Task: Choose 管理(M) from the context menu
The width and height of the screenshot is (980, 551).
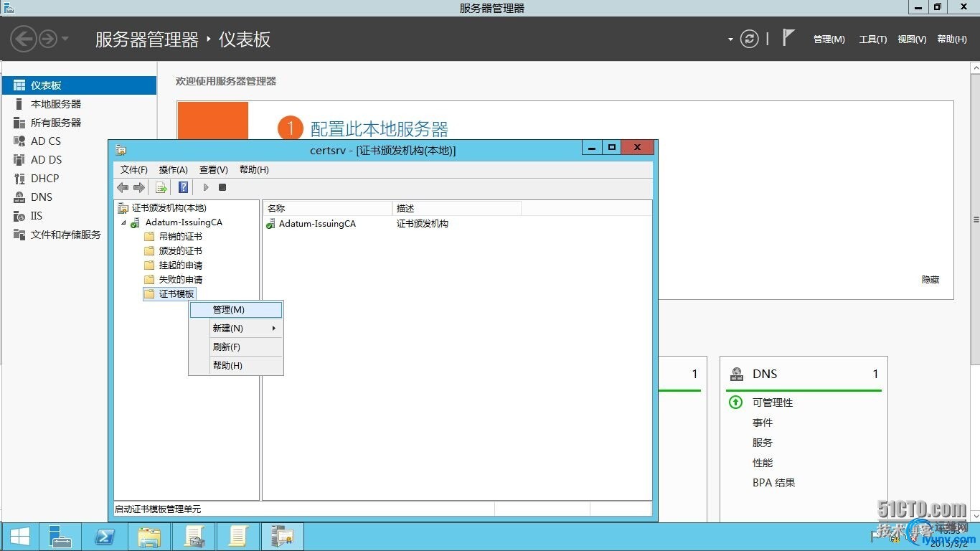Action: (236, 310)
